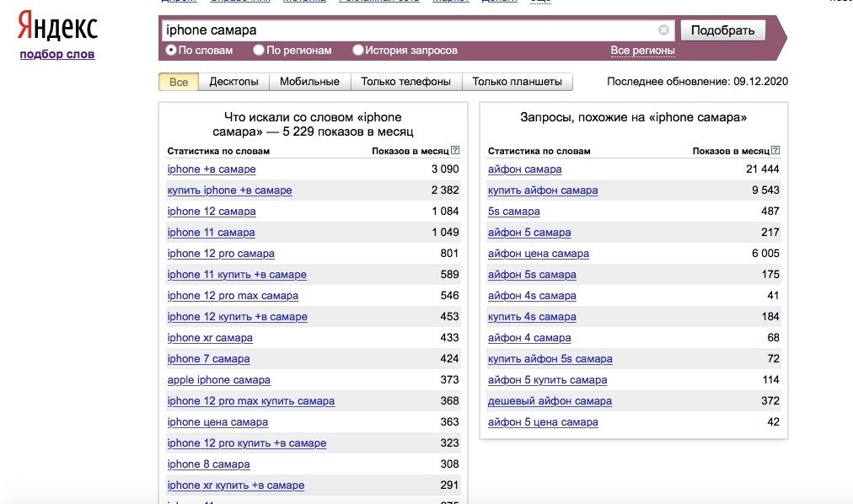Click the Последнее обновление: 09.12.2020 text
This screenshot has height=504, width=853.
[x=697, y=82]
